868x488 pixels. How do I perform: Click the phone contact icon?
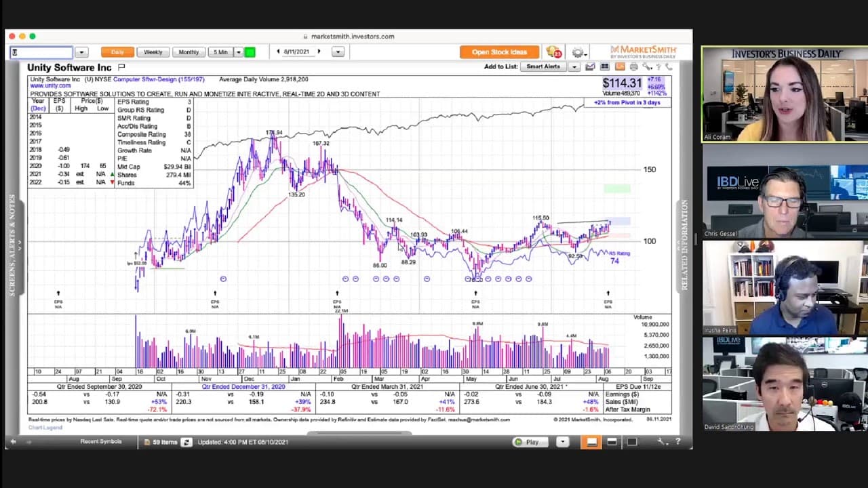(x=668, y=66)
